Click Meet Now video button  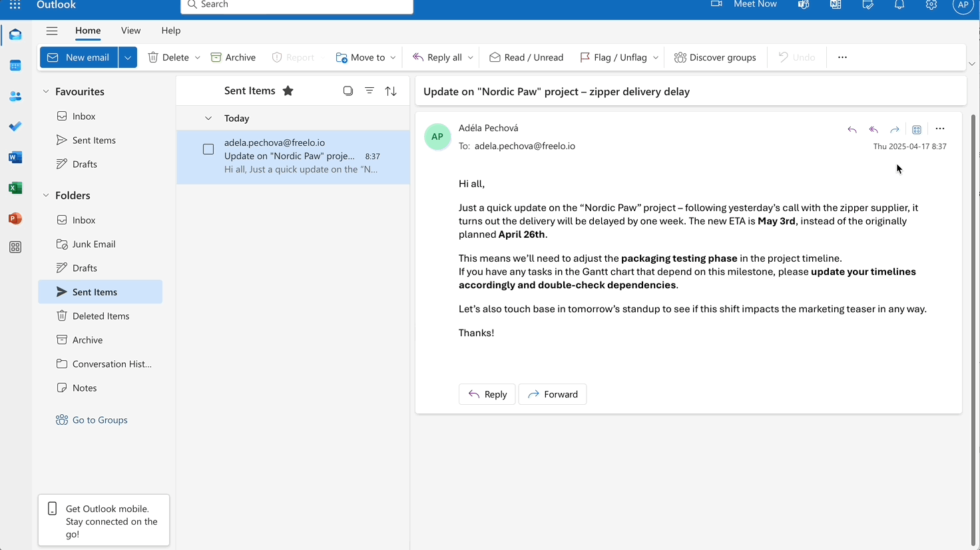(x=744, y=5)
